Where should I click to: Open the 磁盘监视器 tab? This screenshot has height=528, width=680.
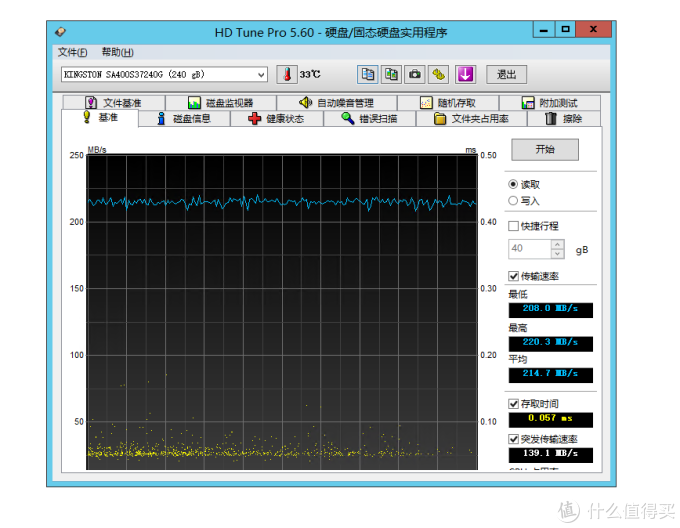click(x=221, y=103)
